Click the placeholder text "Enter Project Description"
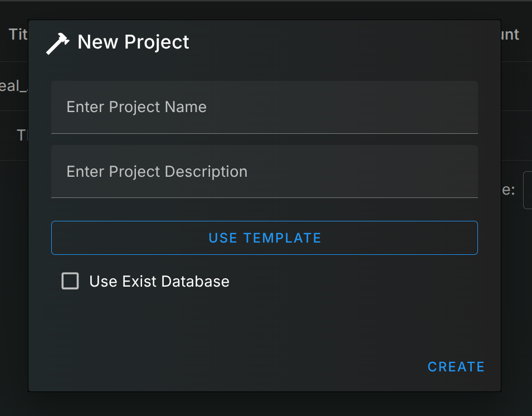 (157, 171)
